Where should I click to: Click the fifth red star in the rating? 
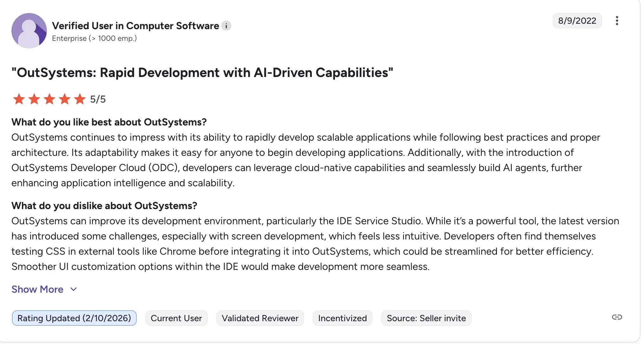[80, 99]
